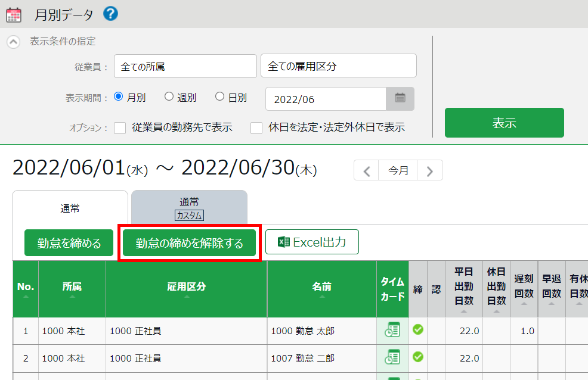Open time card for 勤怠 太郎

392,331
